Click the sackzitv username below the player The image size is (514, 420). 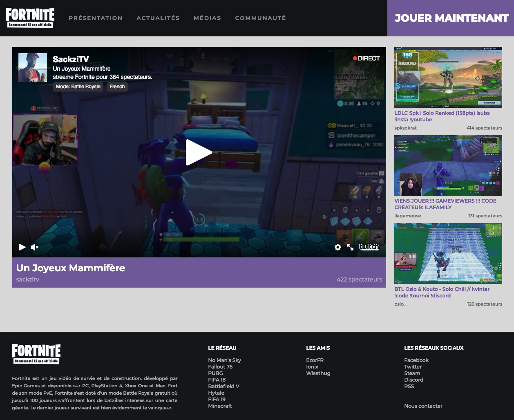point(28,279)
